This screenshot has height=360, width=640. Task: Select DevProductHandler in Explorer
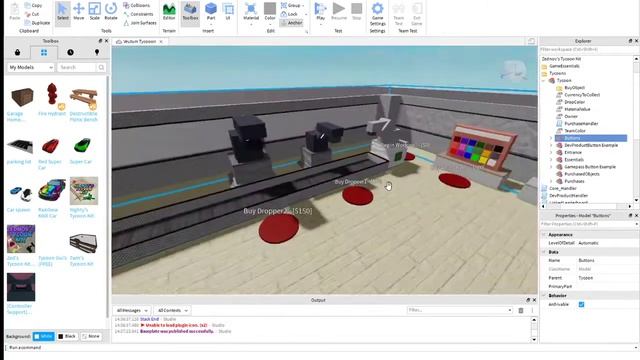(x=568, y=196)
